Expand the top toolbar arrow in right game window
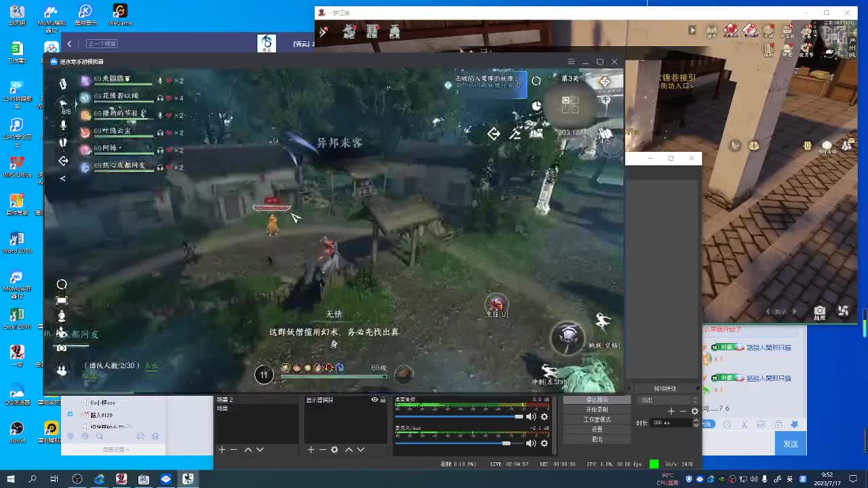 (x=692, y=30)
